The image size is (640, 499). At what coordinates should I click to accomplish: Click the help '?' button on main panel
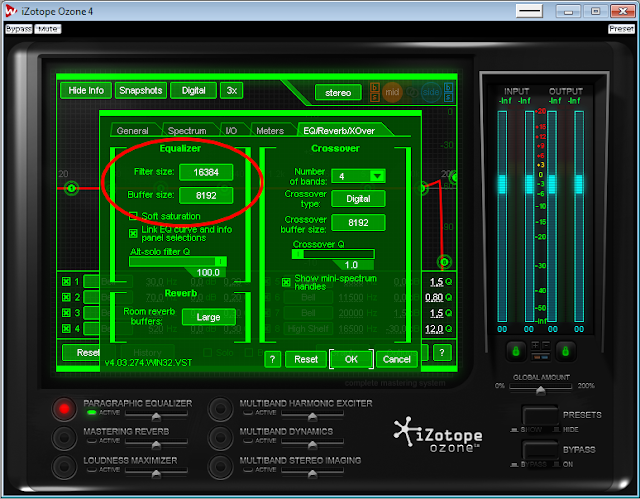coord(442,353)
